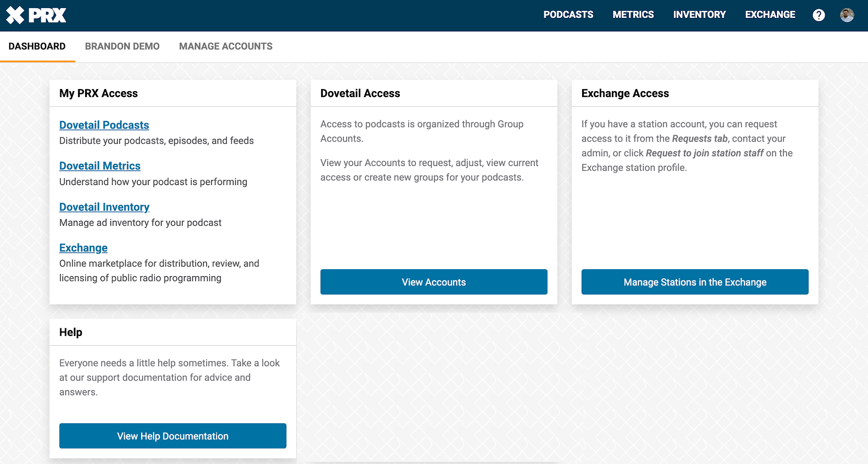Click 'Distribute your podcasts, episodes, and feeds' text
The image size is (868, 464).
tap(156, 141)
